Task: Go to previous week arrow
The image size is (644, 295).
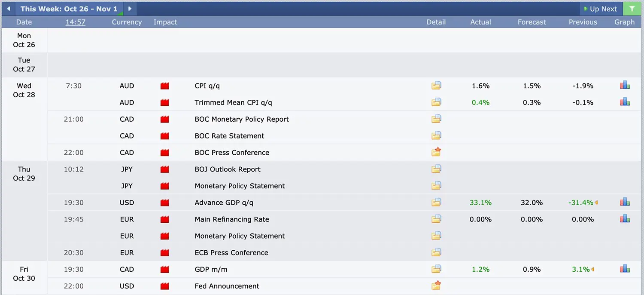Action: tap(8, 9)
